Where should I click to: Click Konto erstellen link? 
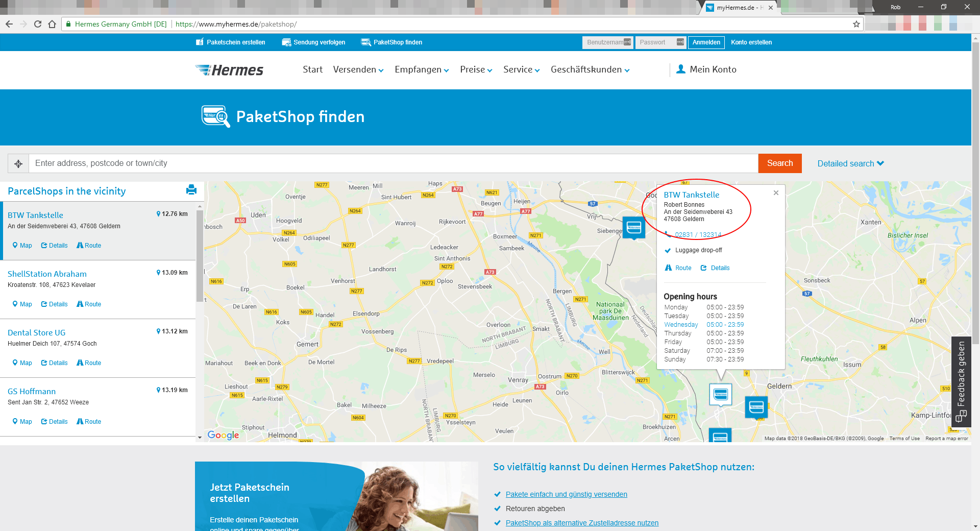[x=751, y=42]
